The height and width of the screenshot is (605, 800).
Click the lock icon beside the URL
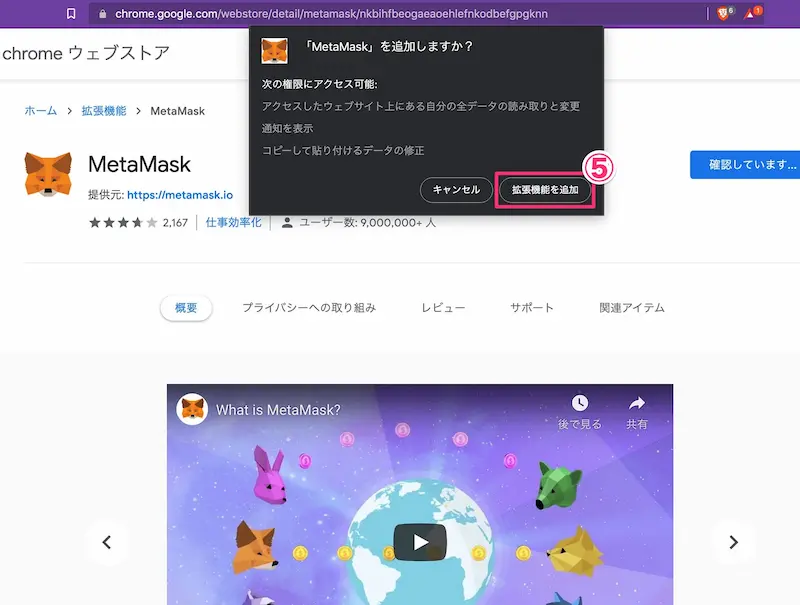[103, 14]
